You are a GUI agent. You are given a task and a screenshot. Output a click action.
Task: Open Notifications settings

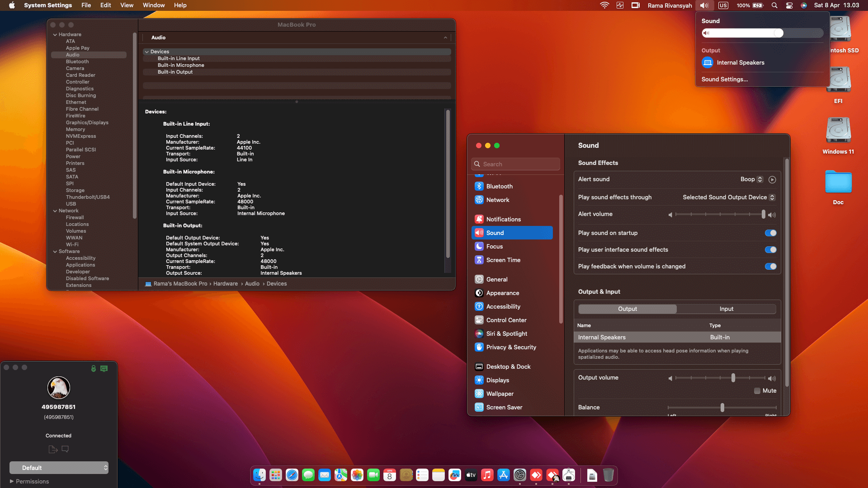(504, 219)
